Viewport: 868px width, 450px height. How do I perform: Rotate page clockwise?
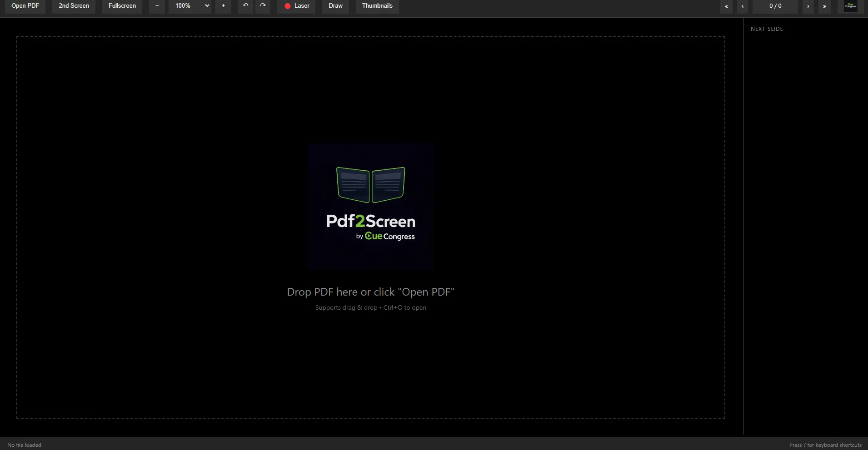(x=263, y=6)
